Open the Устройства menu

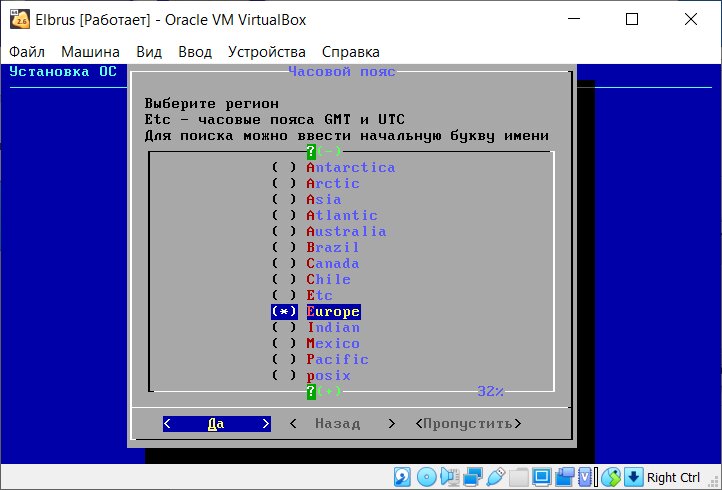pyautogui.click(x=266, y=52)
